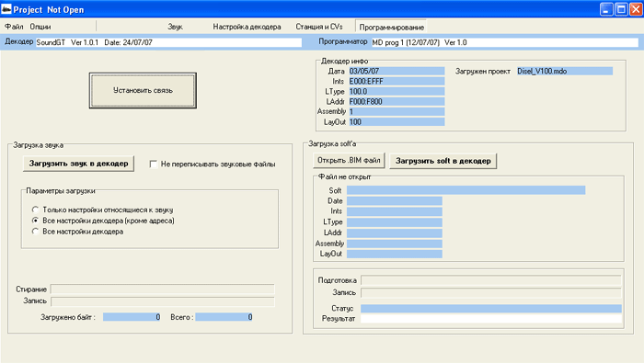This screenshot has width=644, height=363.
Task: Enable Не переписывать звуковые файлы checkbox
Action: coord(154,164)
